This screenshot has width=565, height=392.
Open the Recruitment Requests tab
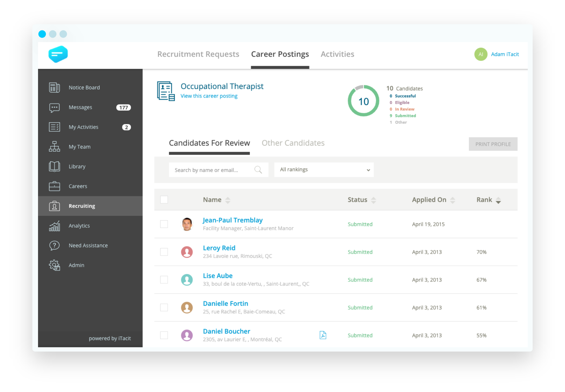pyautogui.click(x=198, y=54)
